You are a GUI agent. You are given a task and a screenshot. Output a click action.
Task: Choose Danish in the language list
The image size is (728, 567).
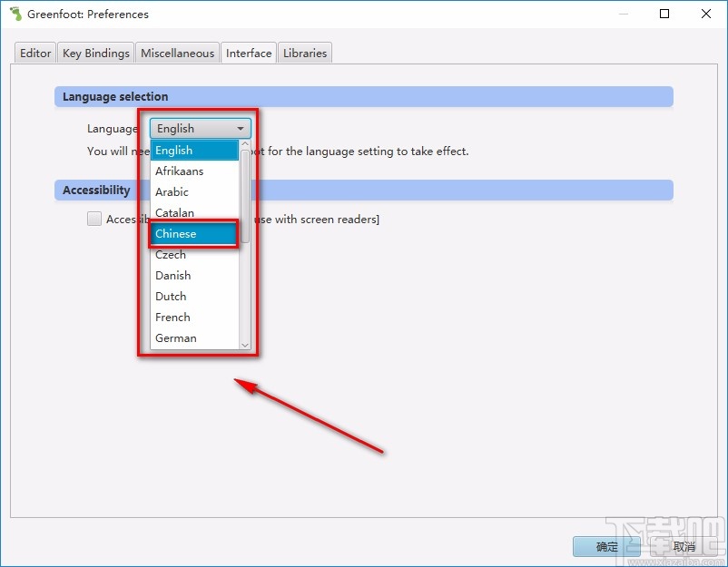pos(194,276)
